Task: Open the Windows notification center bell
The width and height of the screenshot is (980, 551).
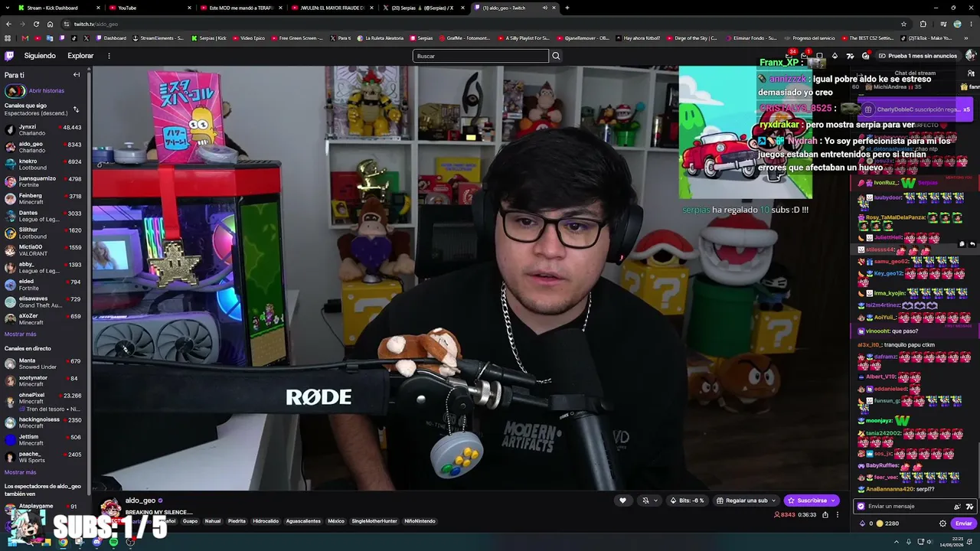Action: point(971,542)
